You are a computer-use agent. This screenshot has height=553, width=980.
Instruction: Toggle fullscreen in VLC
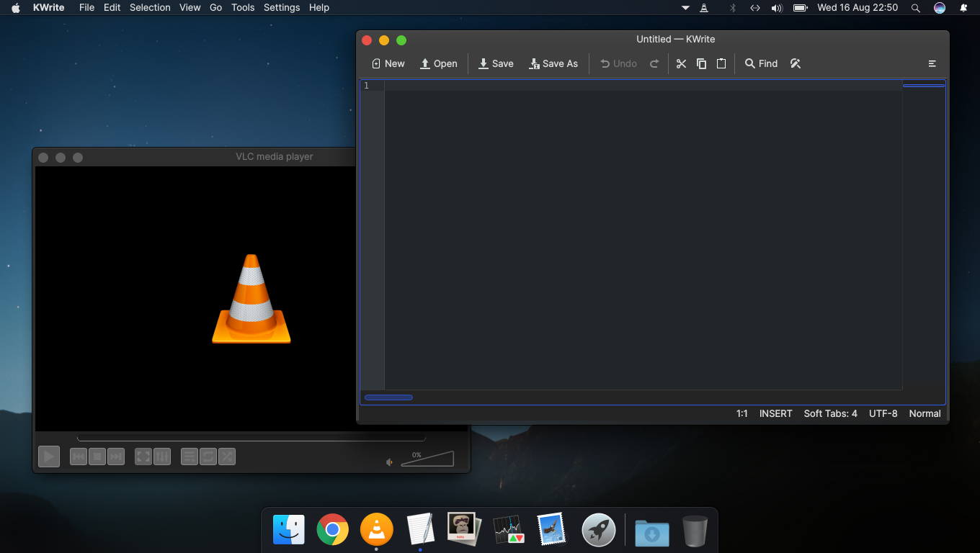143,457
